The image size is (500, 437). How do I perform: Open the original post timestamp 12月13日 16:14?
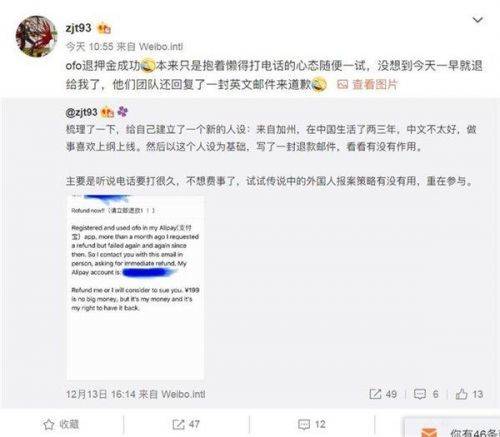coord(100,394)
